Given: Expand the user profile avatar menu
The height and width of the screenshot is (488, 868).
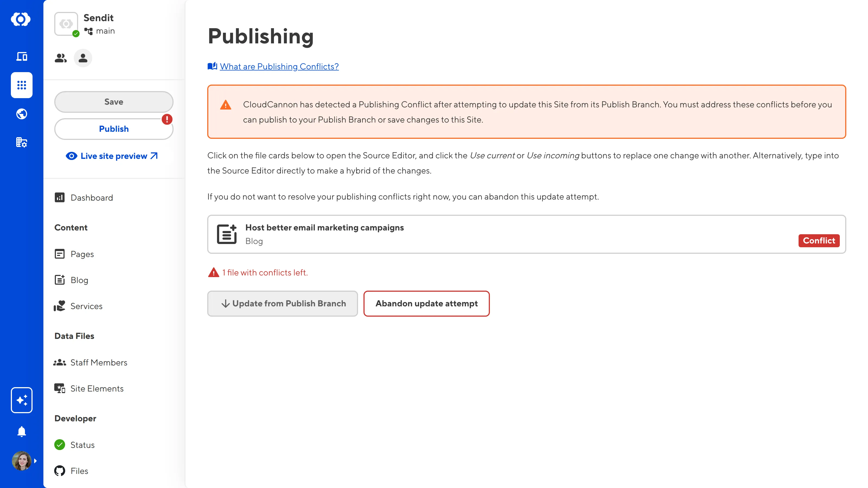Looking at the screenshot, I should (22, 461).
